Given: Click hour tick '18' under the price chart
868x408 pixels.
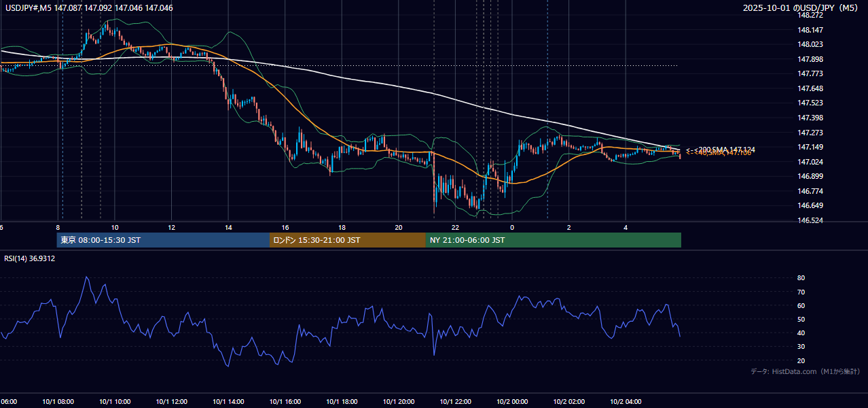Looking at the screenshot, I should [342, 227].
